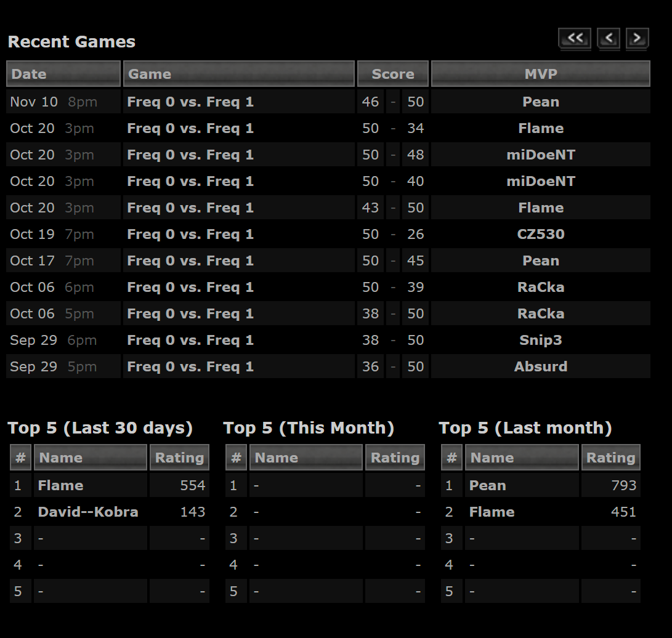672x638 pixels.
Task: Click Rating header in Last 30 days table
Action: click(179, 458)
